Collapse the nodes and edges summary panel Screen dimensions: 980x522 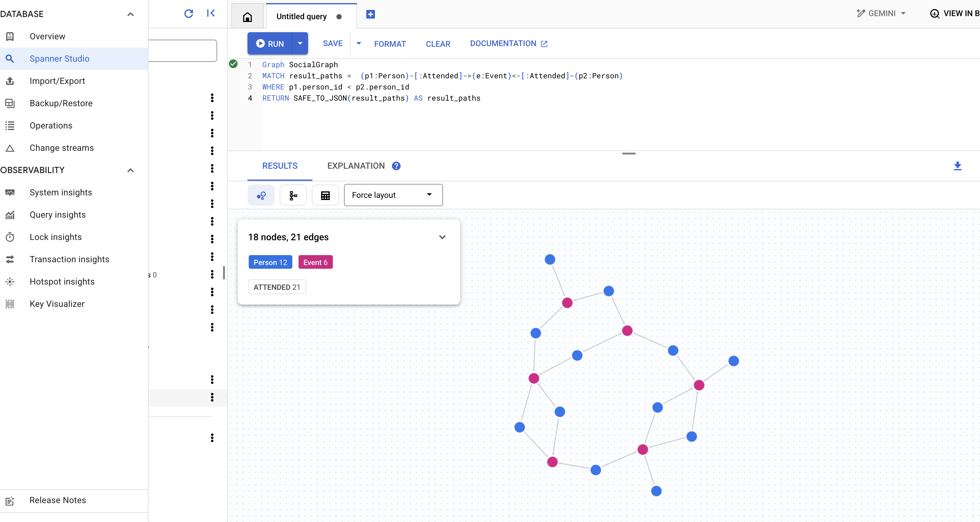[x=442, y=237]
